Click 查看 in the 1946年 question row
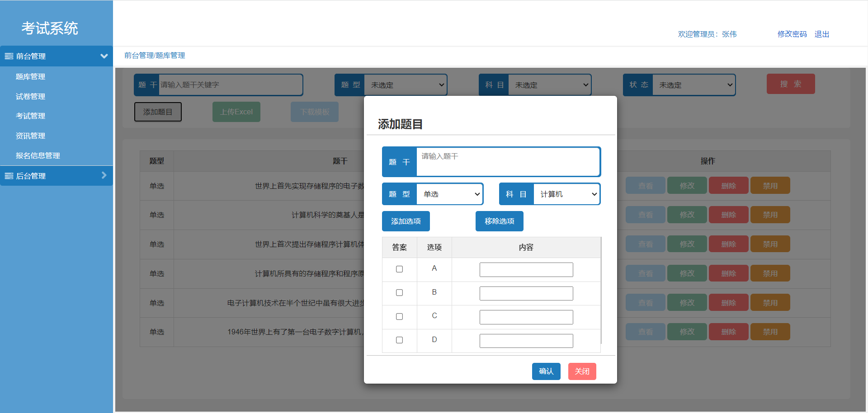Screen dimensions: 868x413 tap(646, 332)
